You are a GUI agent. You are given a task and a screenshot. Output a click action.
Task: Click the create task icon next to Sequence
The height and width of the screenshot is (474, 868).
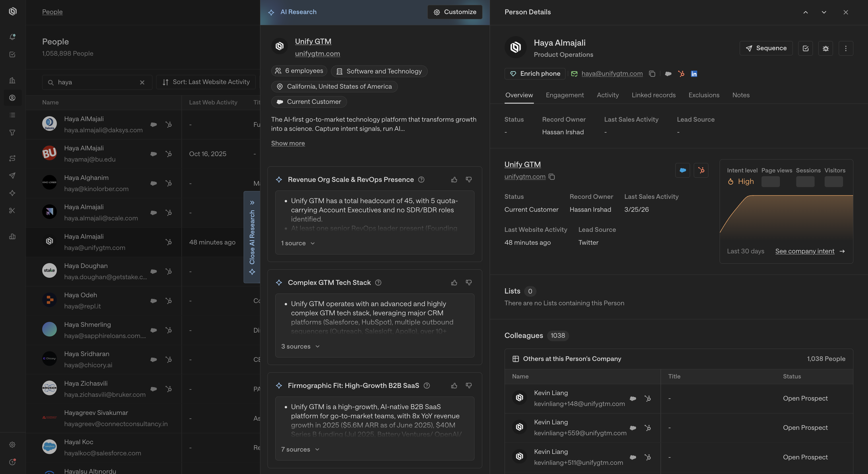(806, 48)
